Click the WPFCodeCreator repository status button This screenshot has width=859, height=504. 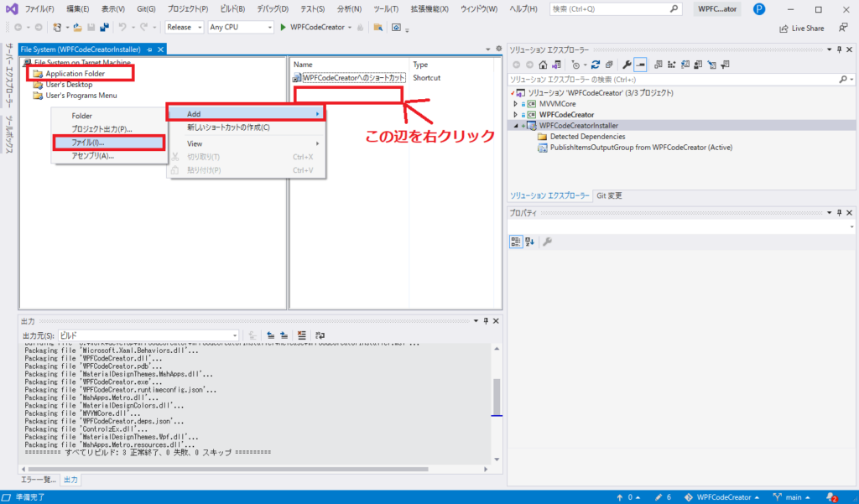pos(722,497)
